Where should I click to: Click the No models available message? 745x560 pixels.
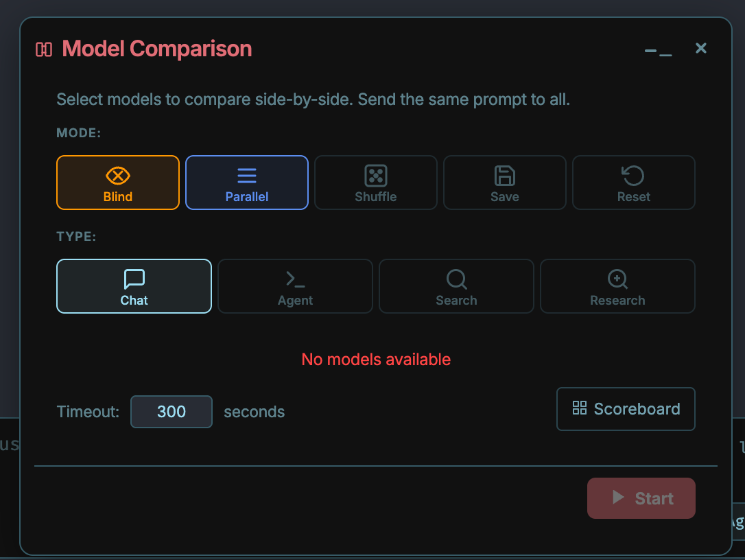point(376,360)
